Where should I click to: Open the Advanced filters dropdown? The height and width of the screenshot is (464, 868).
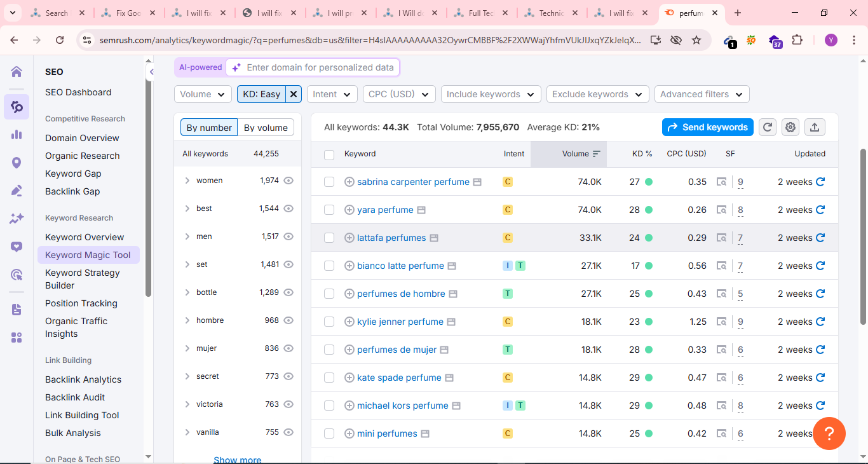702,94
